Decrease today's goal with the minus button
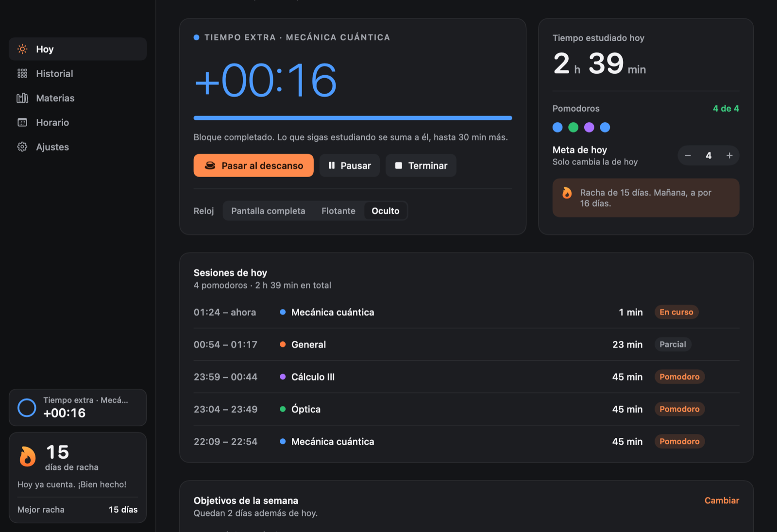 pyautogui.click(x=688, y=155)
